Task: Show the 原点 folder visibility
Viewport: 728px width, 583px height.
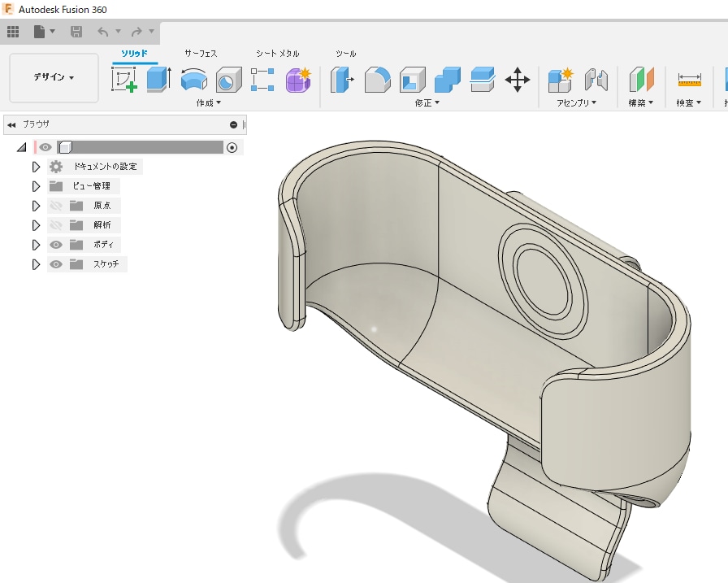Action: coord(56,206)
